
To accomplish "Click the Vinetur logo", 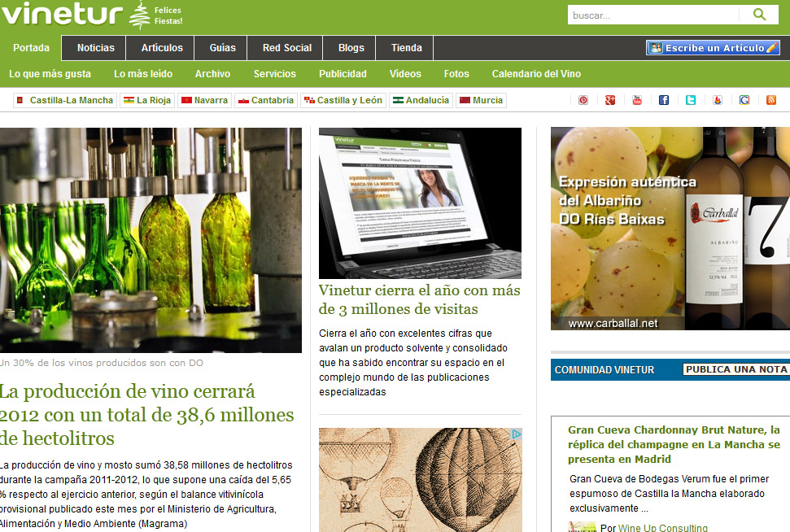I will (x=62, y=14).
